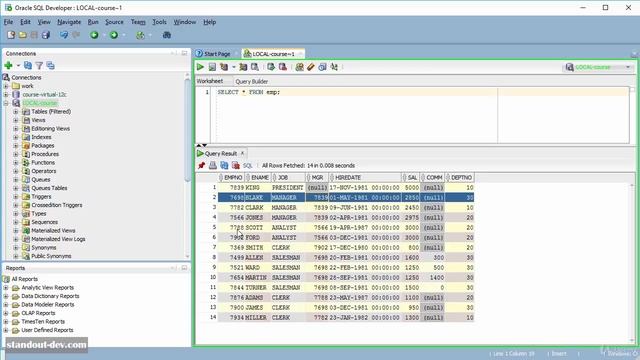The width and height of the screenshot is (640, 360).
Task: Click the Clear eraser icon in worksheet toolbar
Action: 311,67
